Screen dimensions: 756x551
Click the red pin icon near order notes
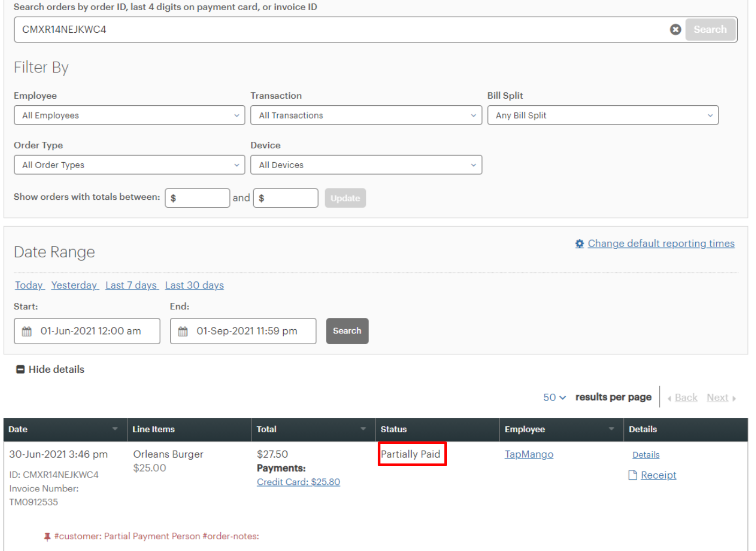click(47, 536)
